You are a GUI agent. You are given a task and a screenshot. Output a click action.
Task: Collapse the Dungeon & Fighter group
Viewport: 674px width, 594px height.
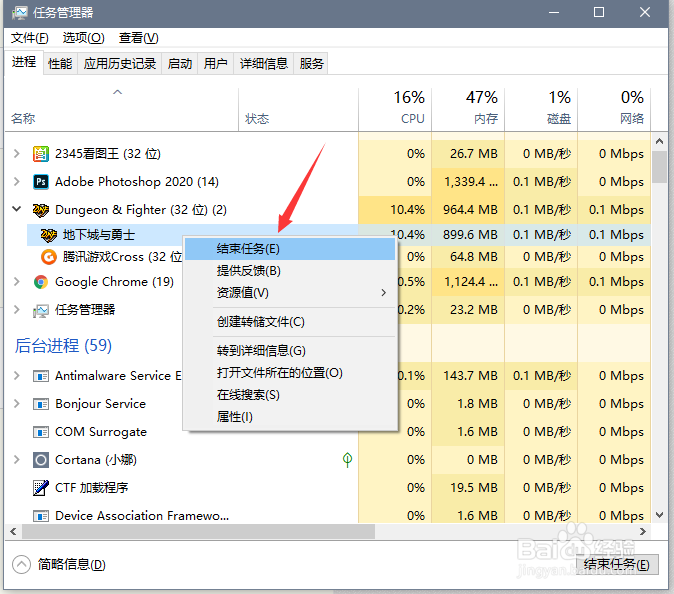click(17, 209)
